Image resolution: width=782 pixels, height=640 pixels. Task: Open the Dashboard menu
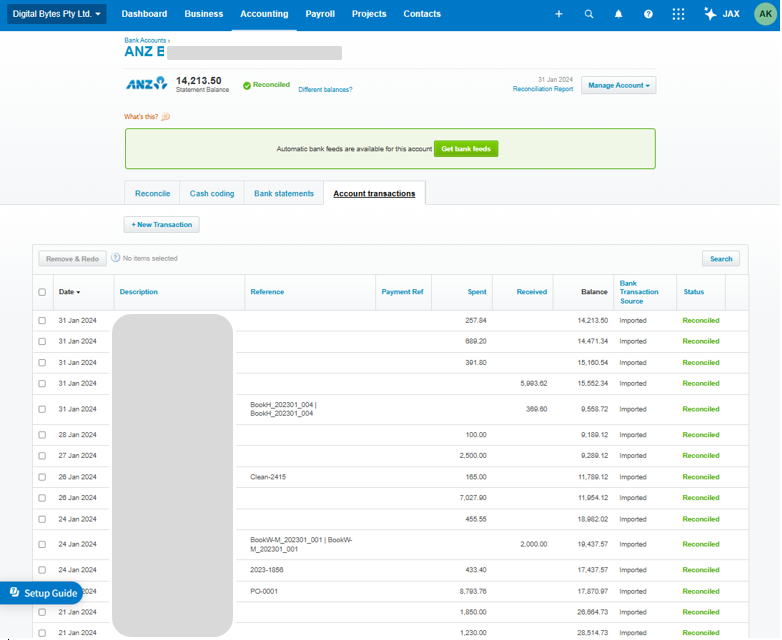(144, 14)
